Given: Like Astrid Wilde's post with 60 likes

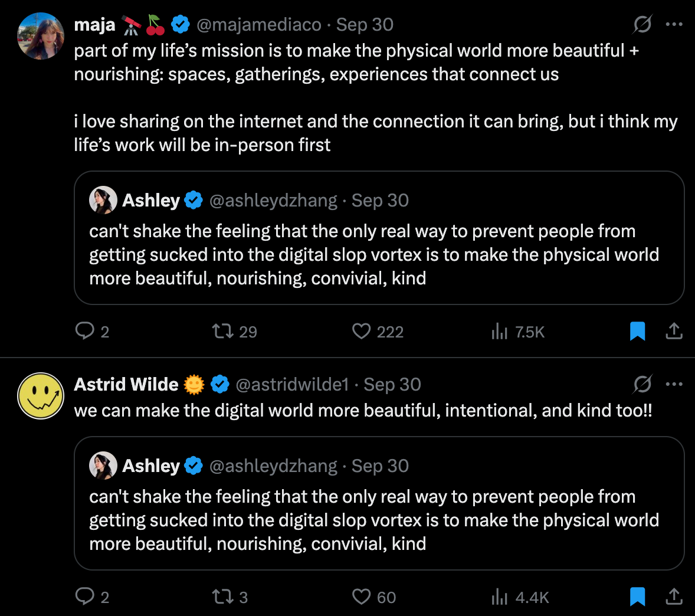Looking at the screenshot, I should [362, 597].
